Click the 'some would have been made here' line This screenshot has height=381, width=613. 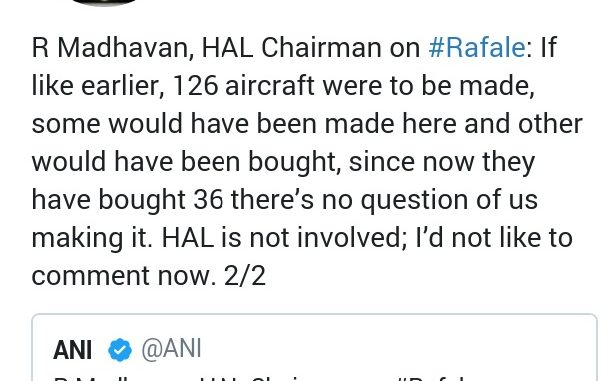tap(307, 123)
